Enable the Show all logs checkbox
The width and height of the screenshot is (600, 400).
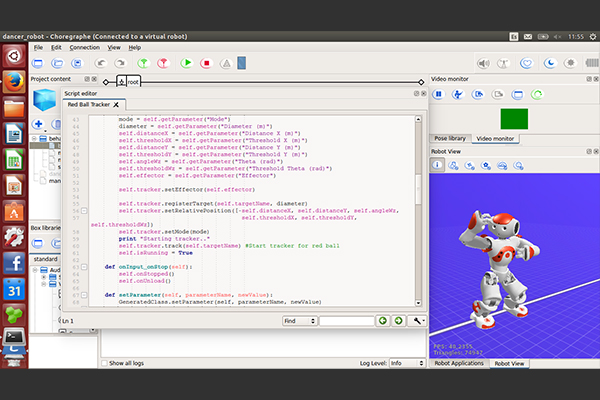click(x=103, y=363)
